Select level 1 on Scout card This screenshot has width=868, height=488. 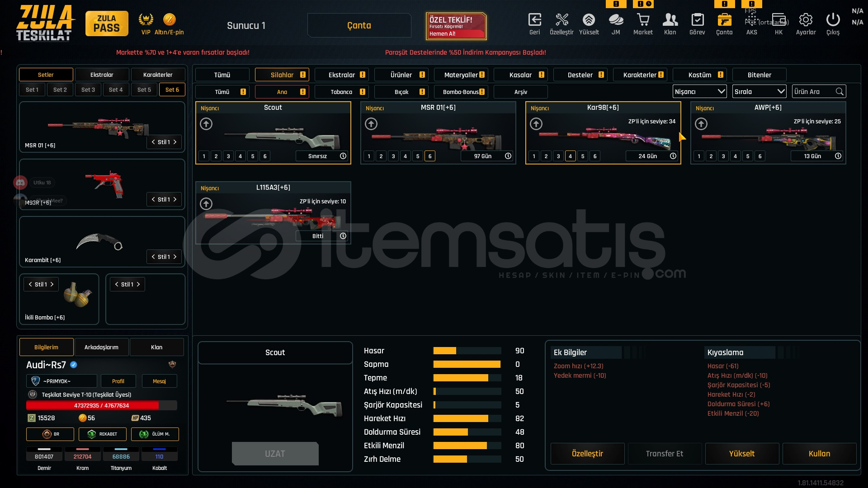(x=204, y=156)
